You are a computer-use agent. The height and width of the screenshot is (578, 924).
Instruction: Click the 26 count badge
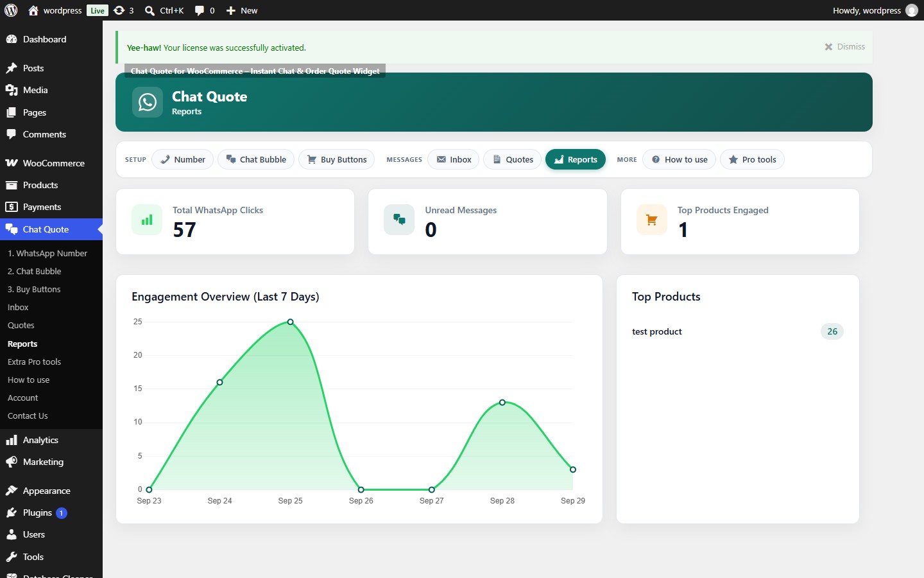(x=832, y=331)
